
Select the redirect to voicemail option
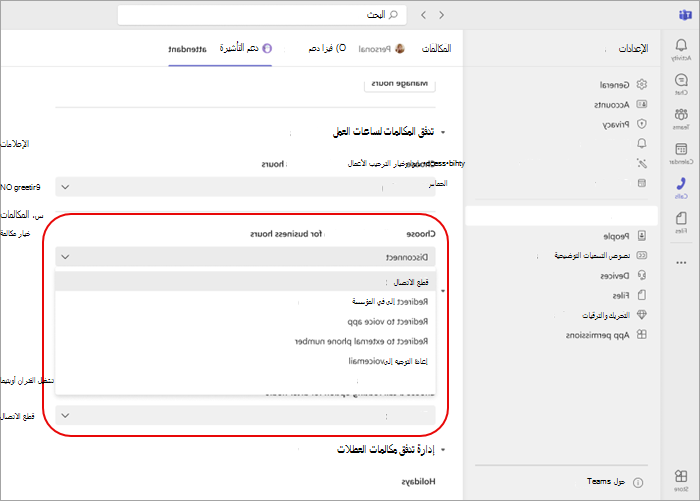[245, 361]
